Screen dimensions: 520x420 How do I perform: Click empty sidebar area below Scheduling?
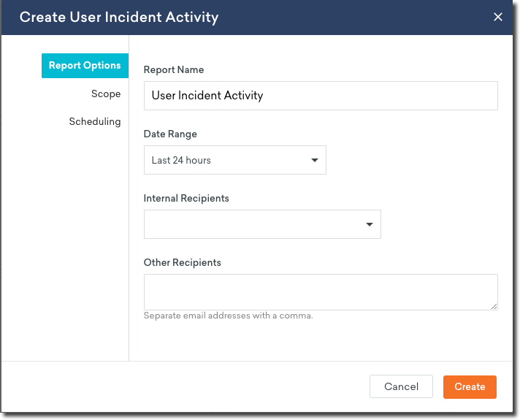tap(66, 241)
